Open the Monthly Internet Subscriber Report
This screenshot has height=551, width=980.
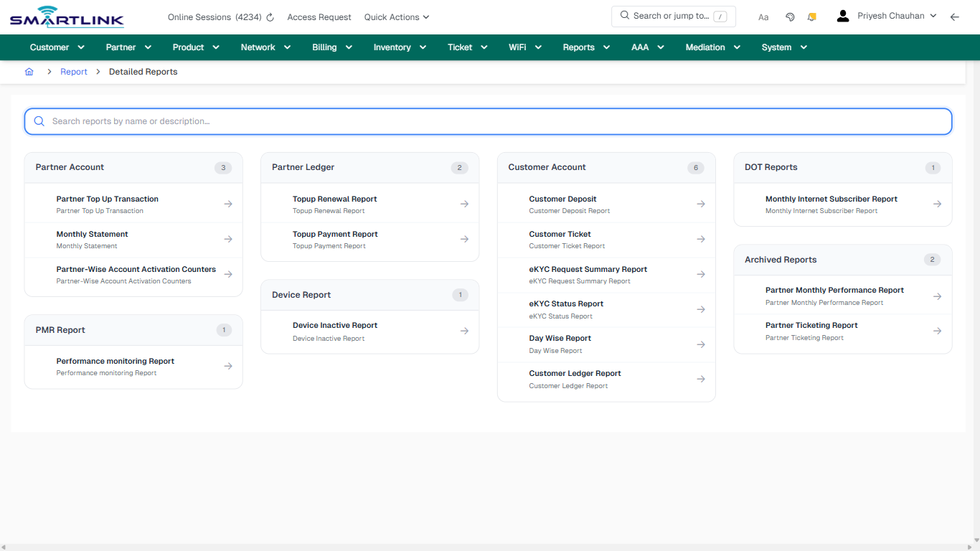(x=831, y=199)
